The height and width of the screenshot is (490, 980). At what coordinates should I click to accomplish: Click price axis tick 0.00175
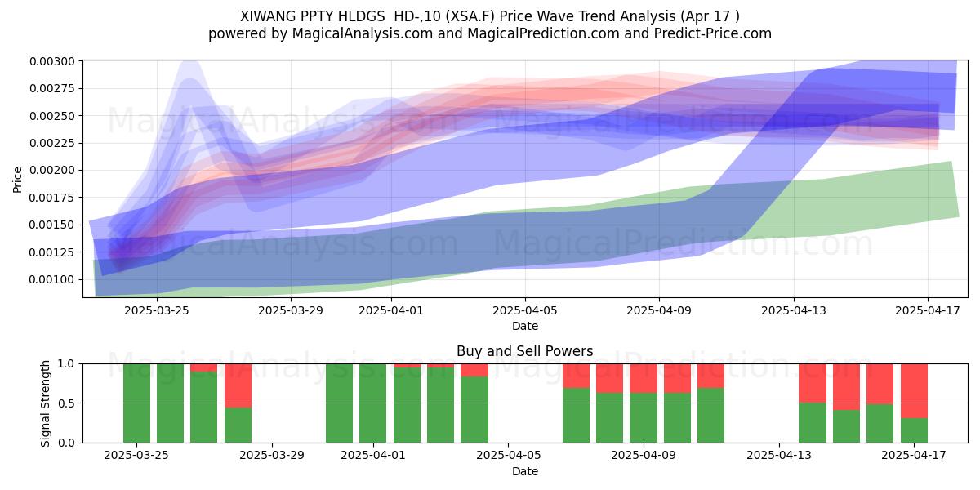click(x=53, y=198)
